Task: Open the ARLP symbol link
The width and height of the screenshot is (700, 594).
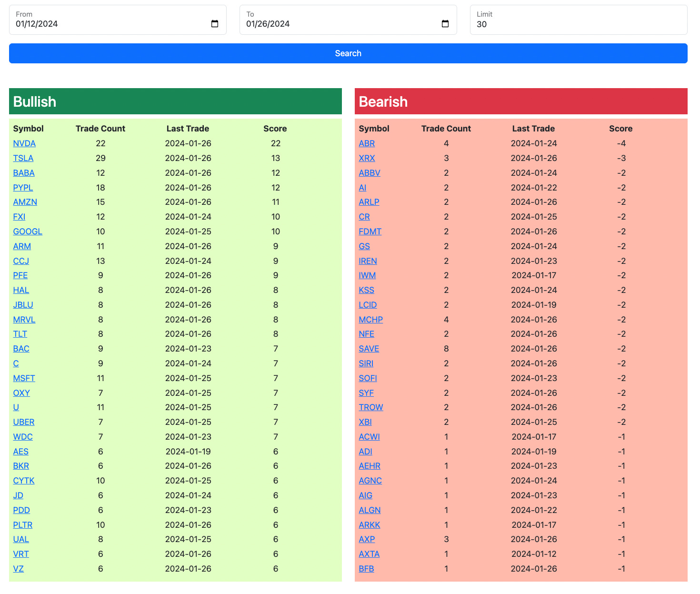Action: (369, 202)
